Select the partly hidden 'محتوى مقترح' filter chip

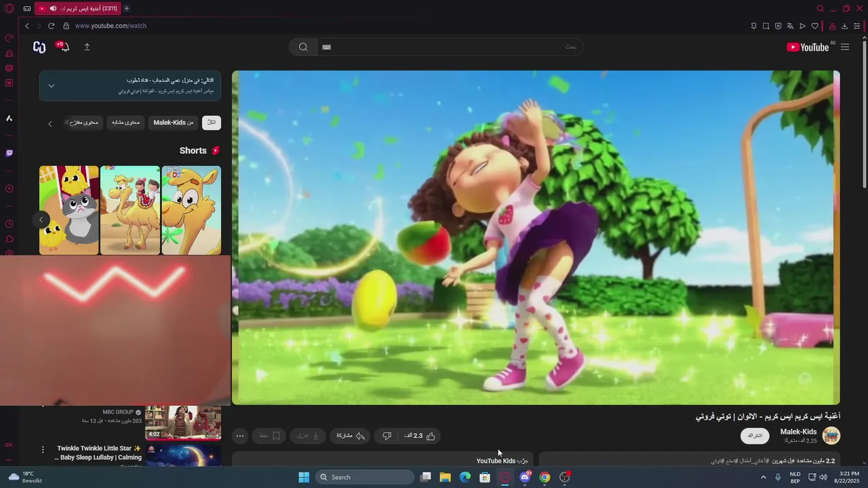point(82,123)
